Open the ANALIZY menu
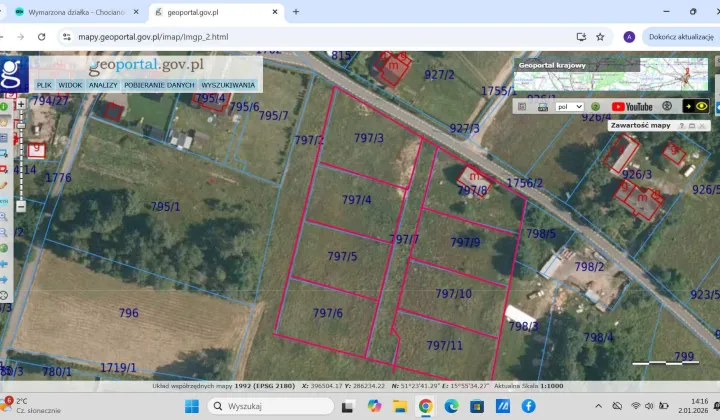 [103, 85]
